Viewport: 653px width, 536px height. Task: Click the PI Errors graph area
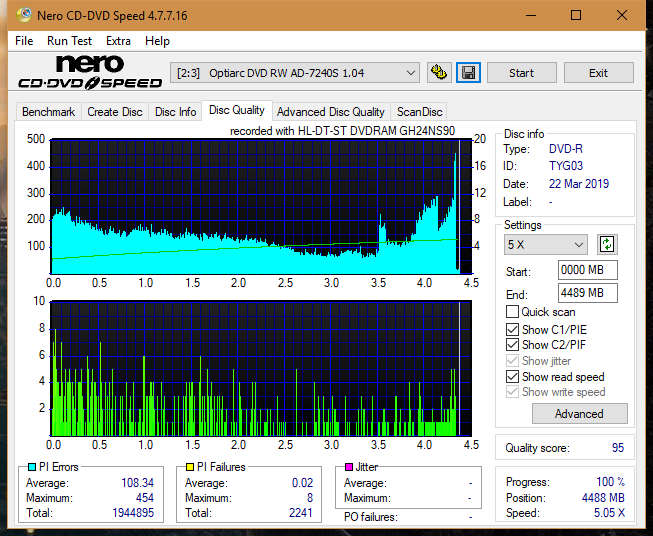[261, 206]
